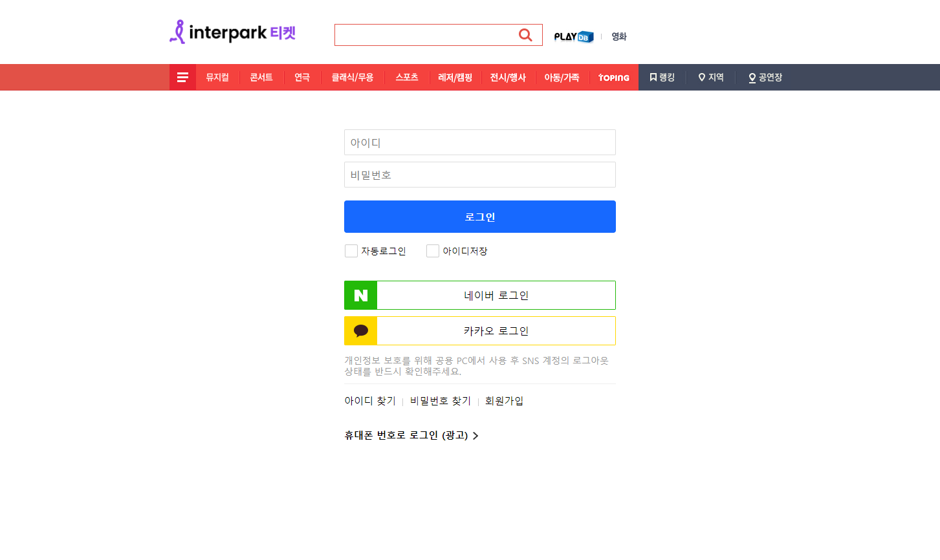
Task: Expand 휴대폰 번호로 로그인 via its chevron
Action: point(476,436)
